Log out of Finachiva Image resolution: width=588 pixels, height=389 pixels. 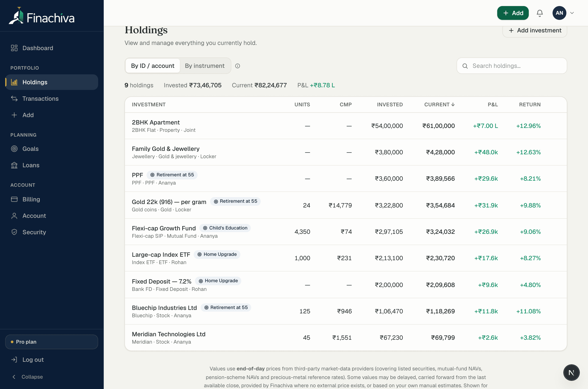click(x=52, y=359)
